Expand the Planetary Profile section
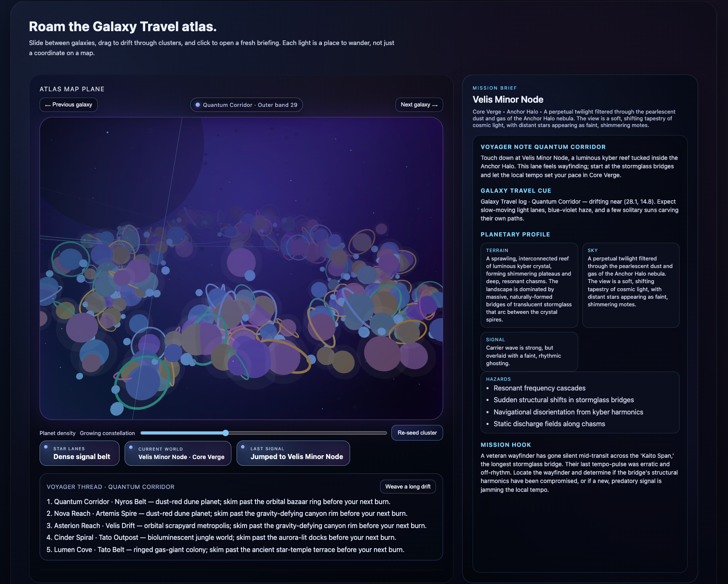 [515, 234]
